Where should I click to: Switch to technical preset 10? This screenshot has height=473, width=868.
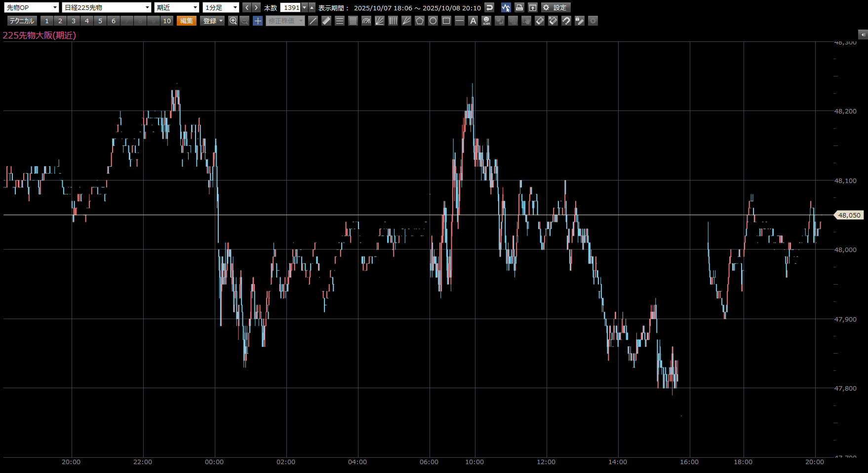[x=167, y=21]
